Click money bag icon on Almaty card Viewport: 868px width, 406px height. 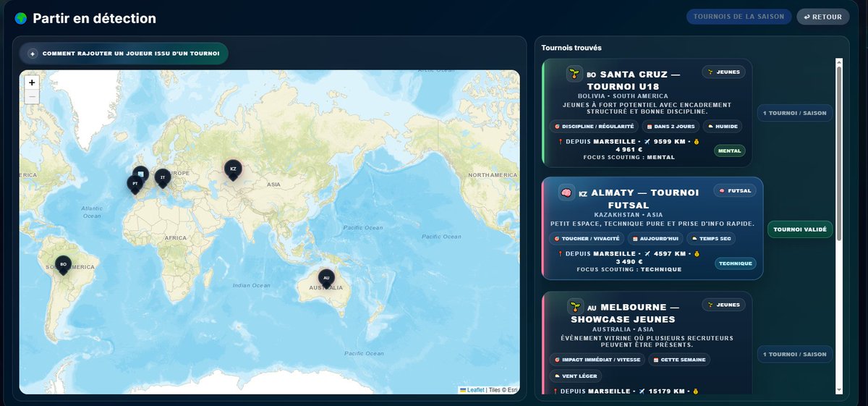(x=697, y=254)
